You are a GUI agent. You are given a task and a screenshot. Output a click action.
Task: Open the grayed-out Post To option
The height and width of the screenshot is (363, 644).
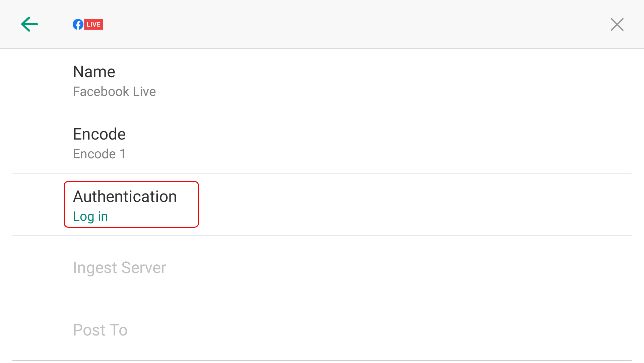[100, 330]
